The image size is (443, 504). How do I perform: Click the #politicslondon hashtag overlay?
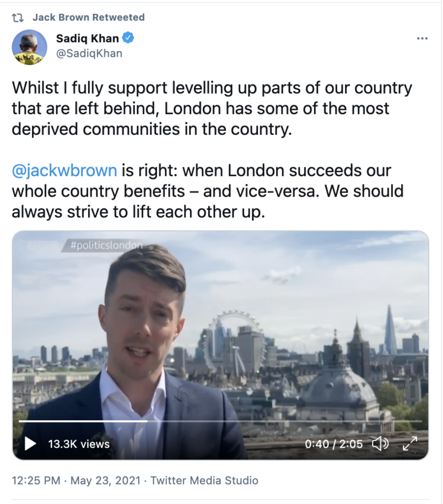pos(106,246)
